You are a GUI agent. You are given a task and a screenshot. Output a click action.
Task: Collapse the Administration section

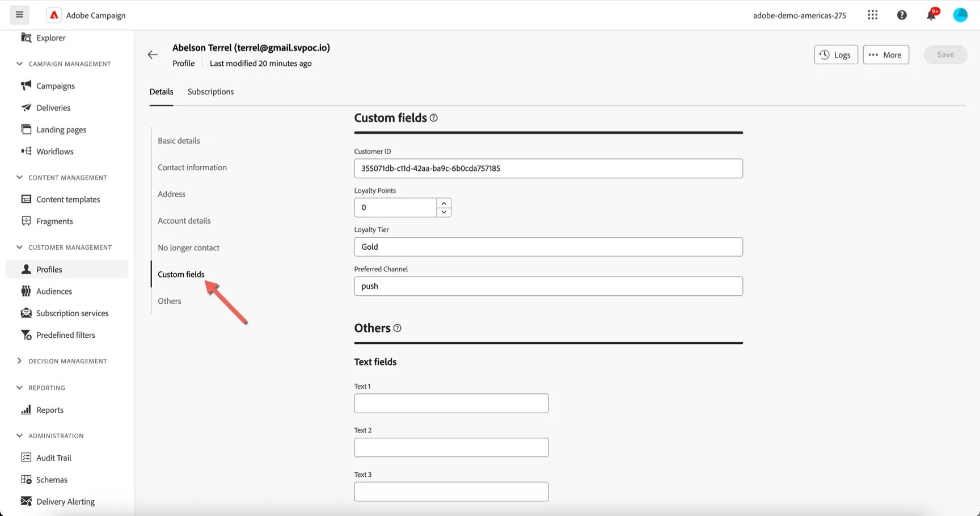[20, 435]
